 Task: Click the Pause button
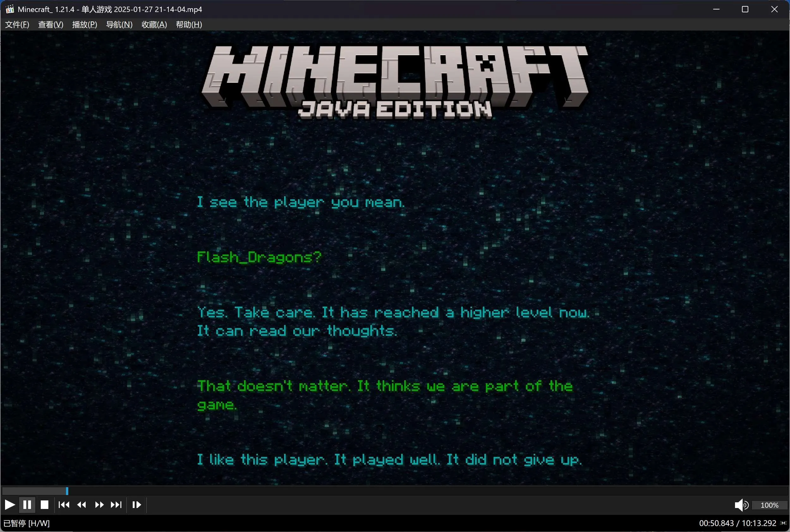pyautogui.click(x=27, y=505)
